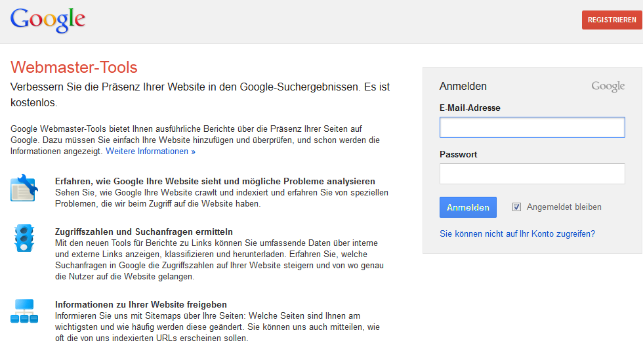Click the sitemap hierarchy icon
643x364 pixels.
(24, 311)
